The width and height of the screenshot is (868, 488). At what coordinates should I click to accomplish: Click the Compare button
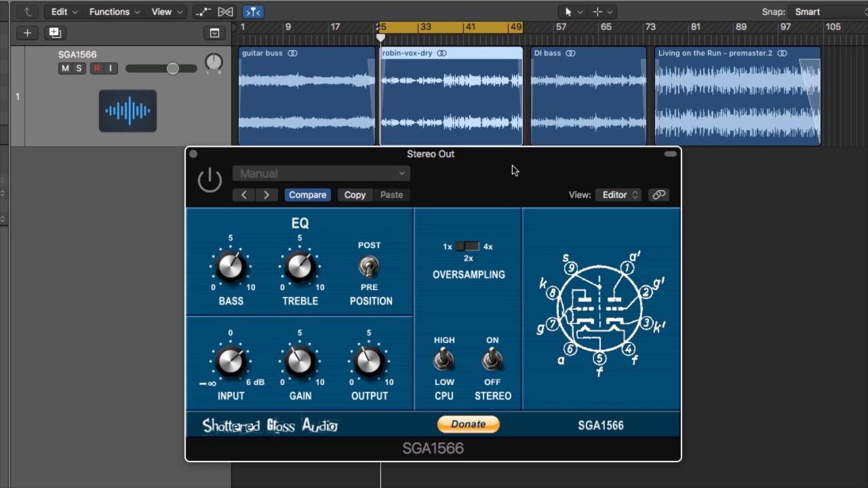[308, 195]
